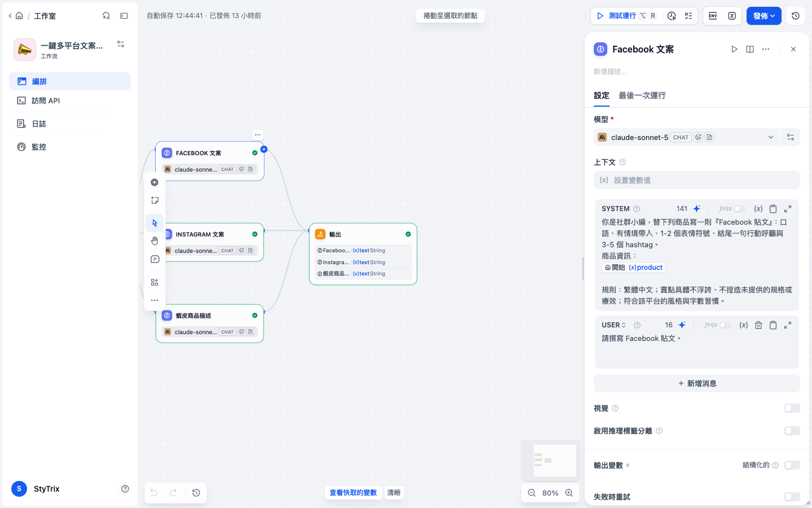Click SYSTEM prompt generator sparkle icon
The image size is (812, 508).
pos(697,208)
